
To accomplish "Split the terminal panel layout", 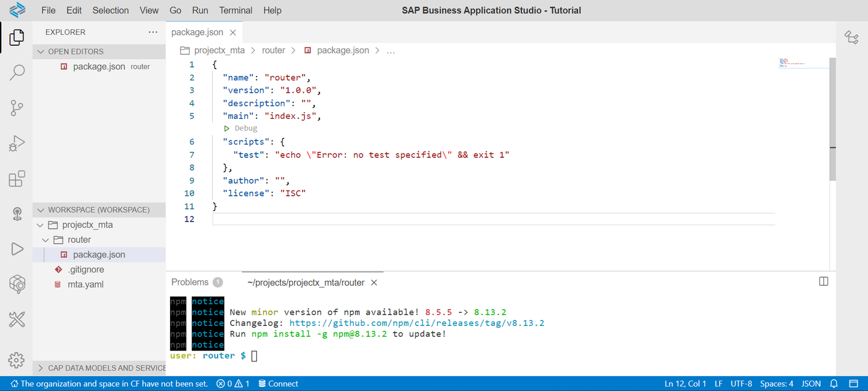I will pos(824,281).
